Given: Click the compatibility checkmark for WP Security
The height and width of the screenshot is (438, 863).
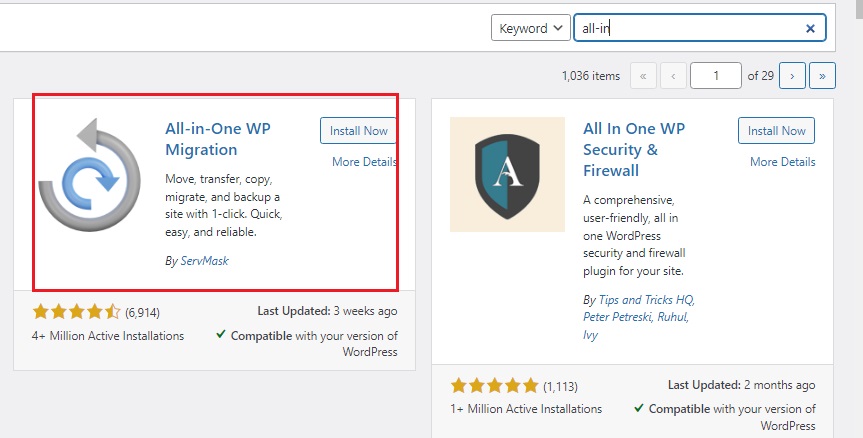Looking at the screenshot, I should point(639,408).
